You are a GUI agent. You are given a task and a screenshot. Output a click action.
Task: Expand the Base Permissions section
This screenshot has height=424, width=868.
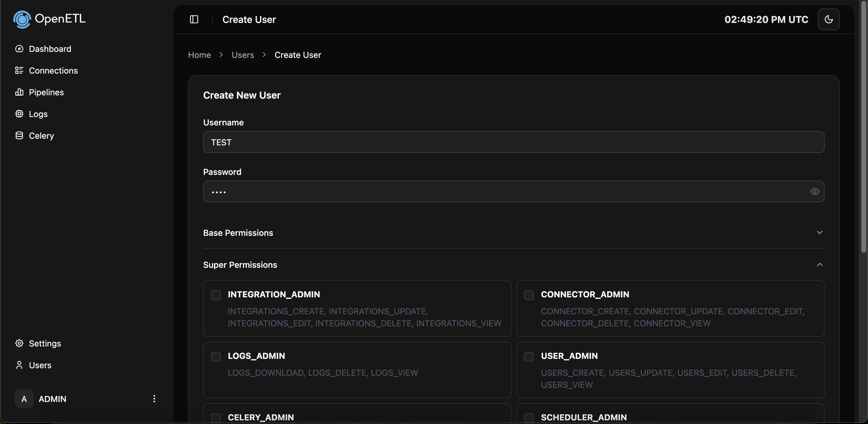[819, 233]
